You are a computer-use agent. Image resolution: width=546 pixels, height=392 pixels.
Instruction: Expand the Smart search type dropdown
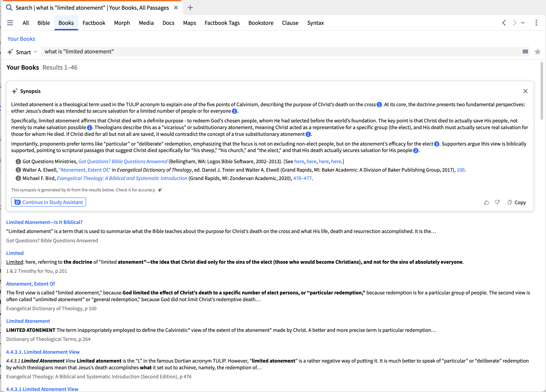tap(22, 52)
